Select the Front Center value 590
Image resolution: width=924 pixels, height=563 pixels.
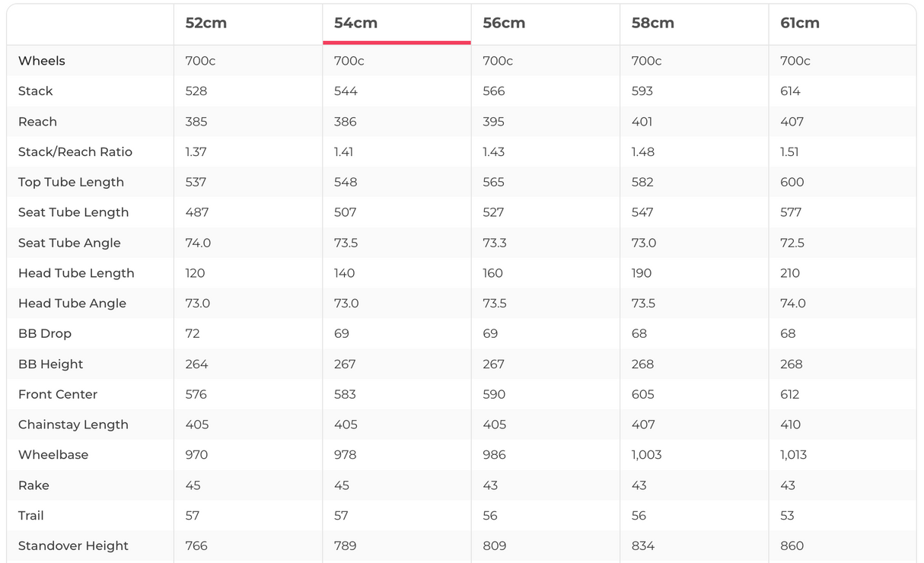pos(494,394)
